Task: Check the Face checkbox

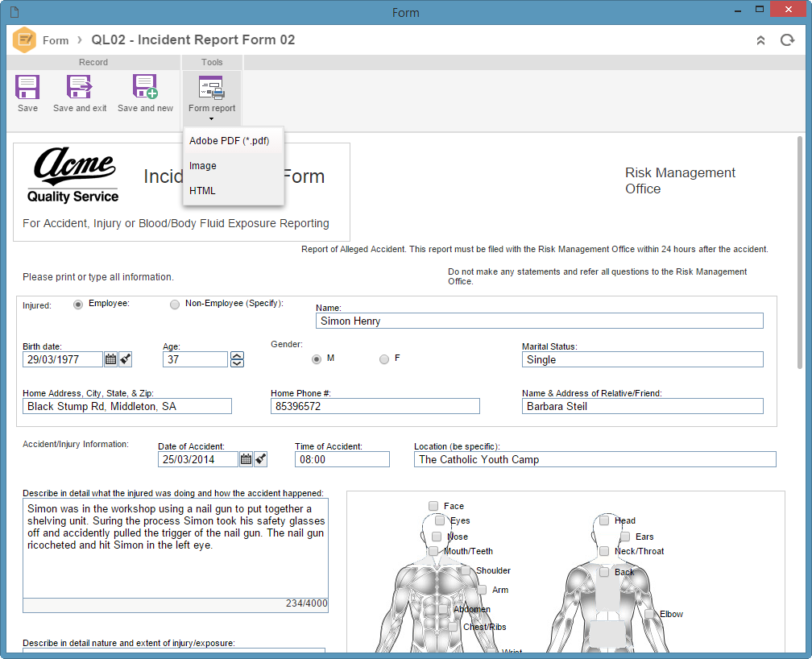Action: pos(433,506)
